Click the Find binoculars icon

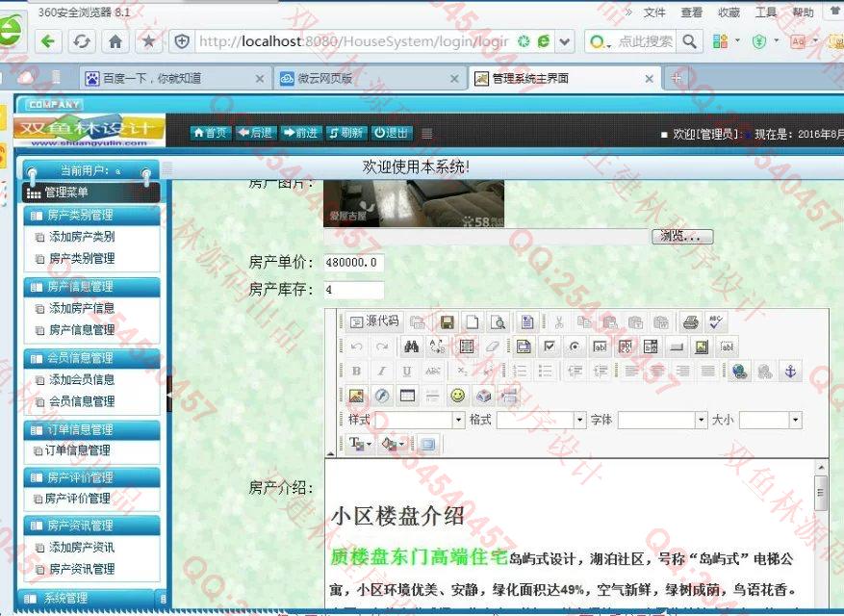[x=412, y=346]
